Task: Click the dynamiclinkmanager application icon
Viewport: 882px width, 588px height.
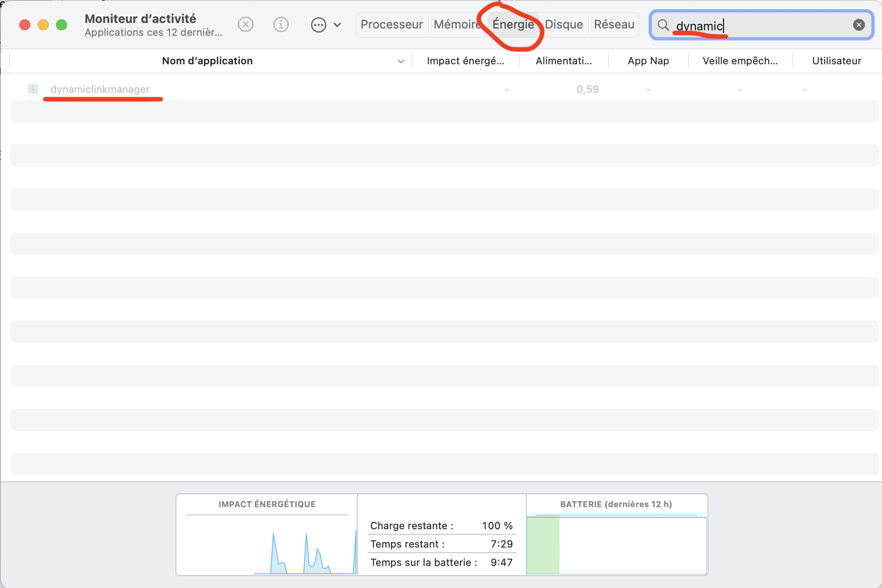Action: point(33,89)
